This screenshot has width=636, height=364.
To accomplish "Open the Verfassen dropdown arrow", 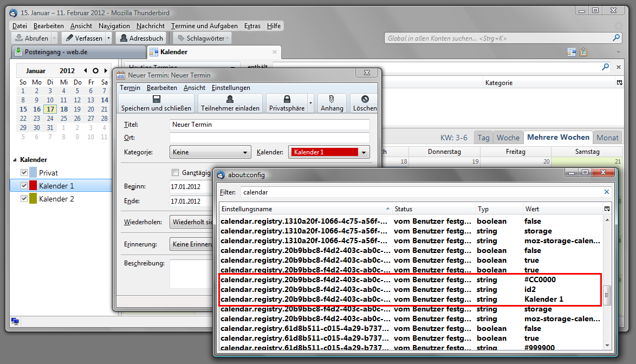I will point(109,38).
